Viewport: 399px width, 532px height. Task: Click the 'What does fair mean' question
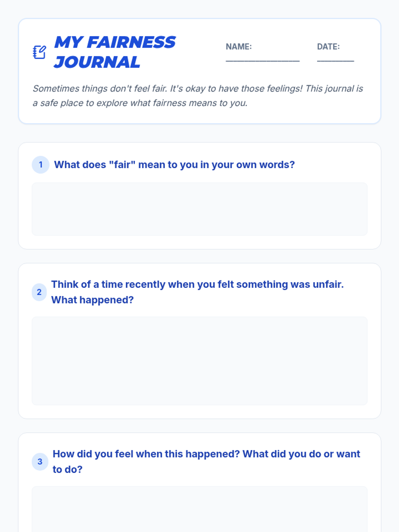tap(174, 165)
